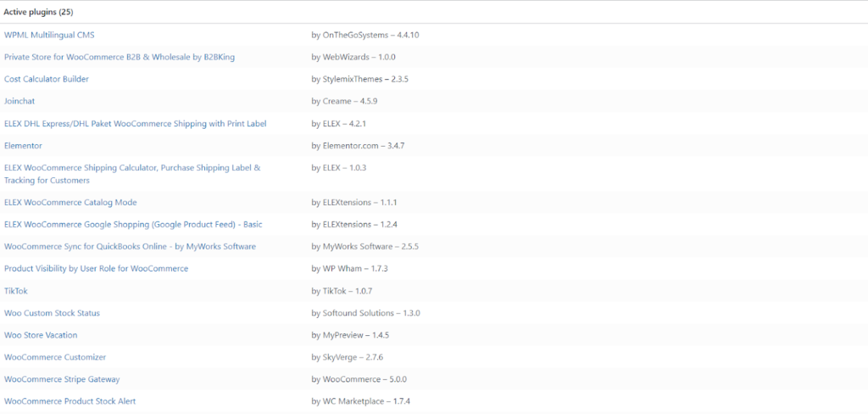Viewport: 868px width, 414px height.
Task: Open ELEX WooCommerce Shipping Calculator link
Action: point(132,167)
